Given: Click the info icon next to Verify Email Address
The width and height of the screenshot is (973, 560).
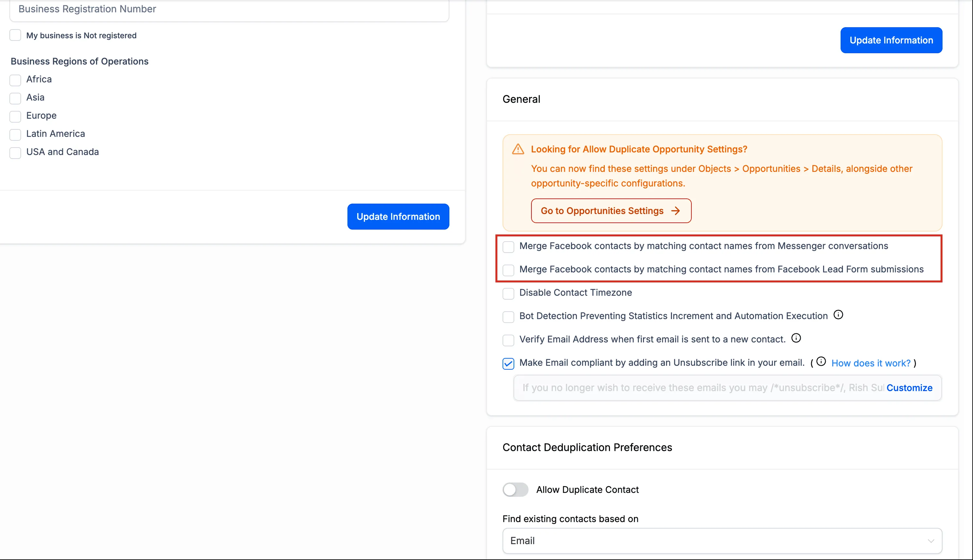Looking at the screenshot, I should point(796,339).
